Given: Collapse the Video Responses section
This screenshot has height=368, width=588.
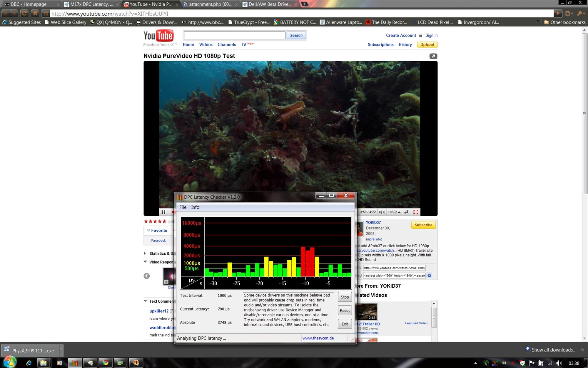Looking at the screenshot, I should coord(159,262).
